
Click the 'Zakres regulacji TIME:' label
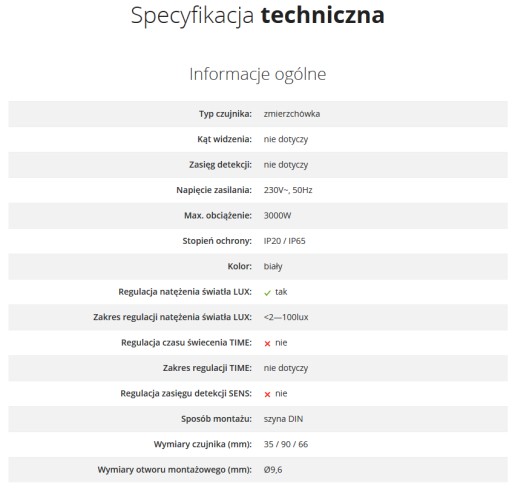click(207, 368)
